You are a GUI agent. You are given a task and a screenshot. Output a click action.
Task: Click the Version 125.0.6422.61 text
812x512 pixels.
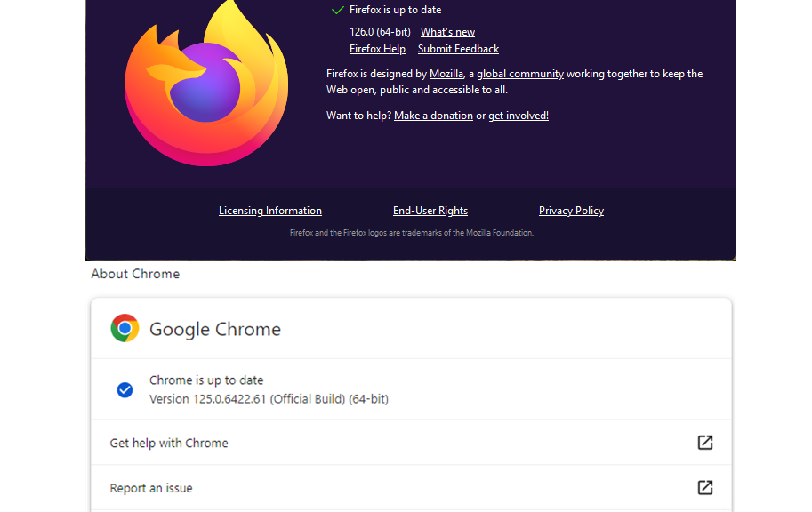[x=269, y=399]
